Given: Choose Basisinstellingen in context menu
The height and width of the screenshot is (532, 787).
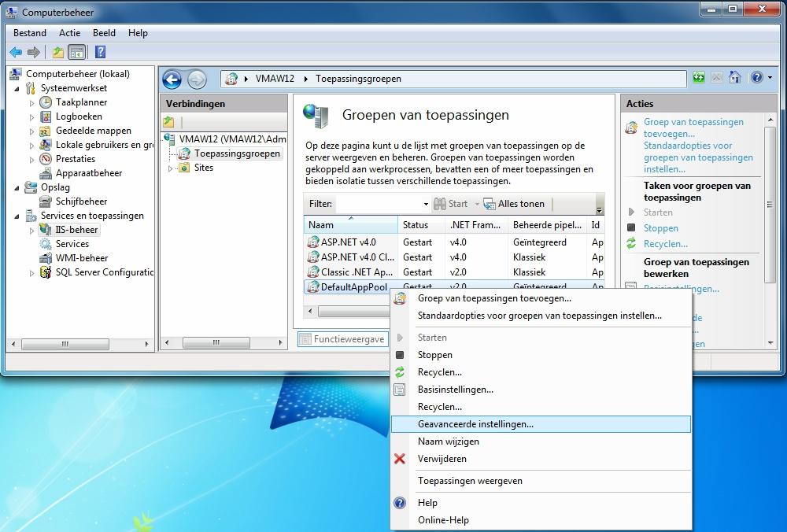Looking at the screenshot, I should coord(541,390).
